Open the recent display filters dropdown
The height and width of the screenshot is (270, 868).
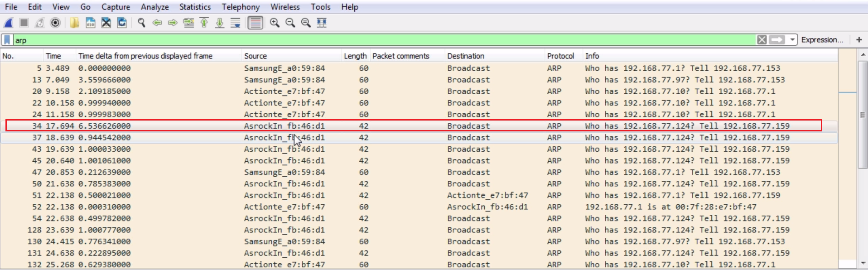point(792,40)
